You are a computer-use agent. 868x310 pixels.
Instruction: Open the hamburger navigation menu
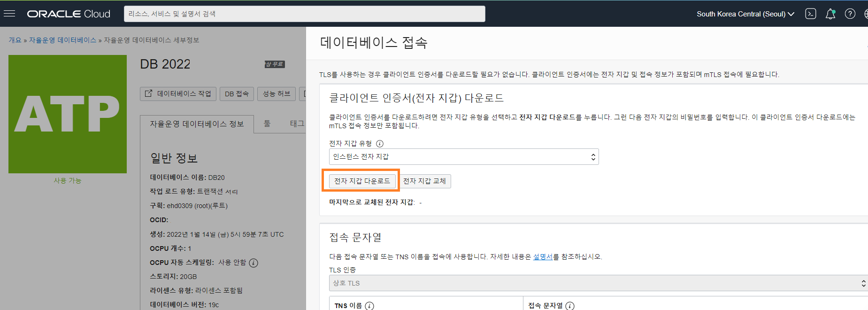(9, 14)
